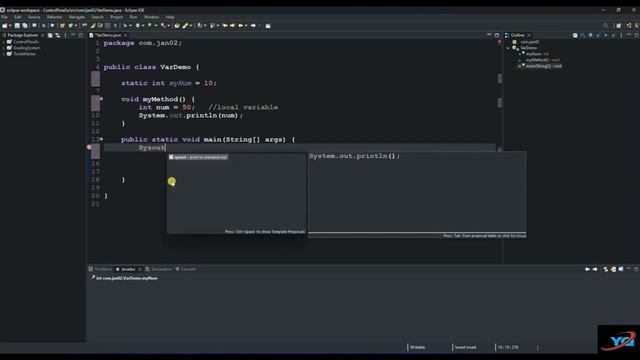This screenshot has width=640, height=360.
Task: Open the Navigate menu
Action: pyautogui.click(x=76, y=17)
